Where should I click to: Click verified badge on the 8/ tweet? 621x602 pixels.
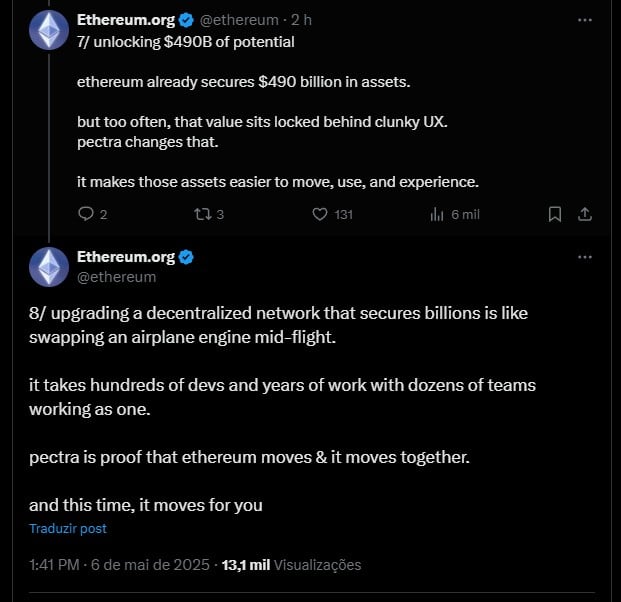[186, 257]
